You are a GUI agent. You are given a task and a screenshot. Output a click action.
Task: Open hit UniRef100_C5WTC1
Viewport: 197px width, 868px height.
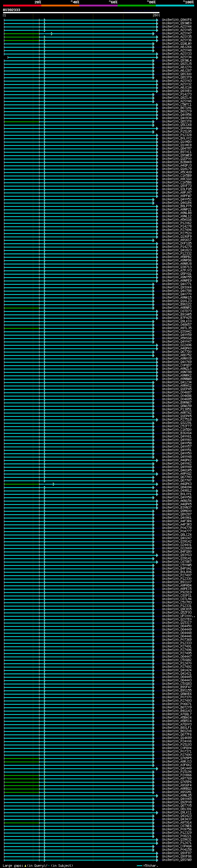(177, 104)
